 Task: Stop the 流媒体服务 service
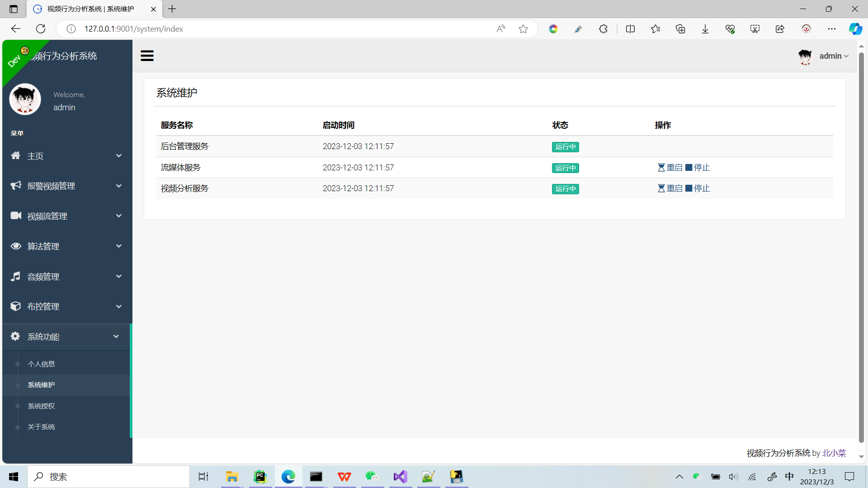coord(698,168)
